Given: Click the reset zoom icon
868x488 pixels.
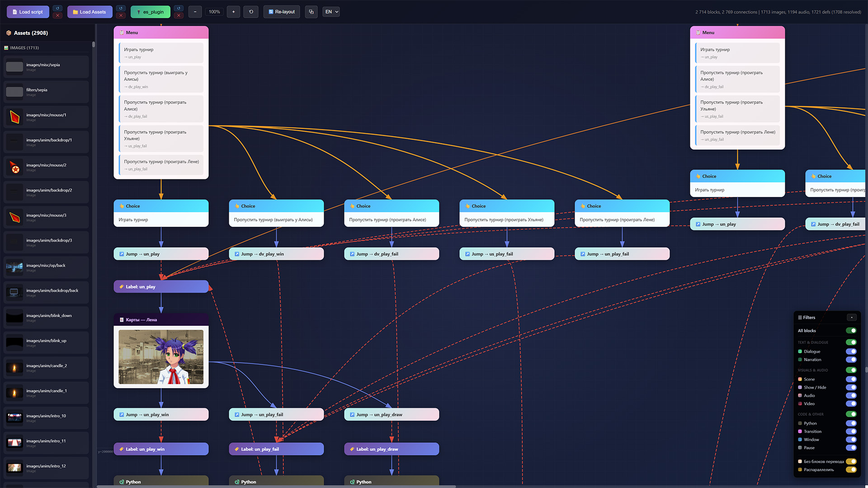Looking at the screenshot, I should (x=251, y=12).
